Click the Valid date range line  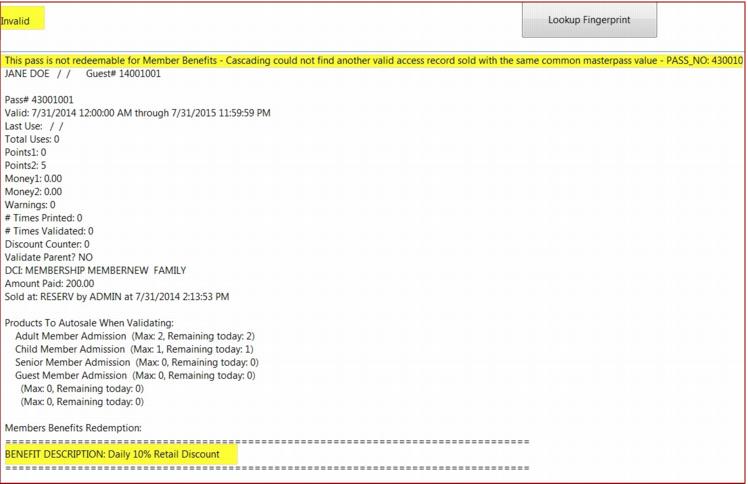[x=137, y=113]
